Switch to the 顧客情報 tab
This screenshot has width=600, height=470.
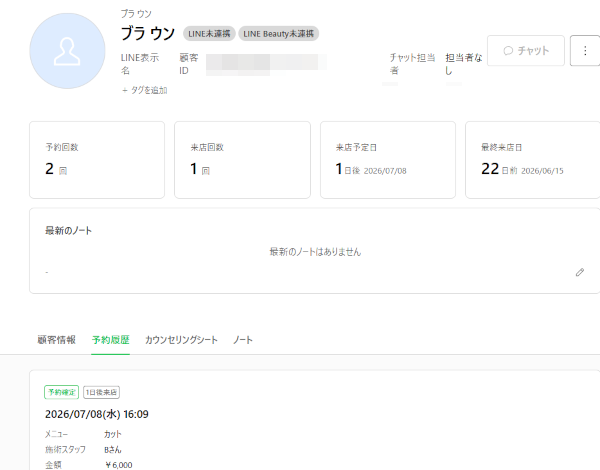[x=56, y=340]
